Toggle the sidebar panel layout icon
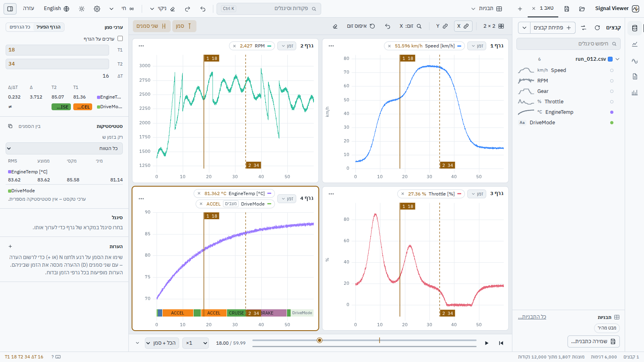This screenshot has height=362, width=644. [x=10, y=8]
